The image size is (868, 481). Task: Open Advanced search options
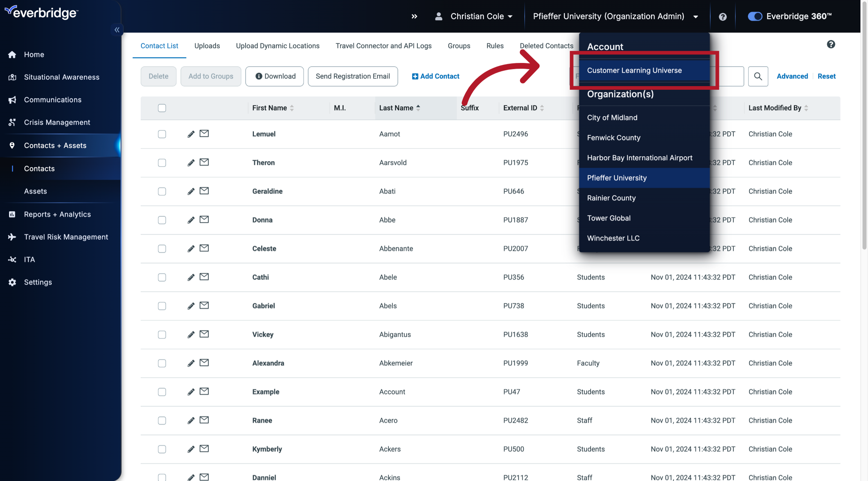[792, 76]
